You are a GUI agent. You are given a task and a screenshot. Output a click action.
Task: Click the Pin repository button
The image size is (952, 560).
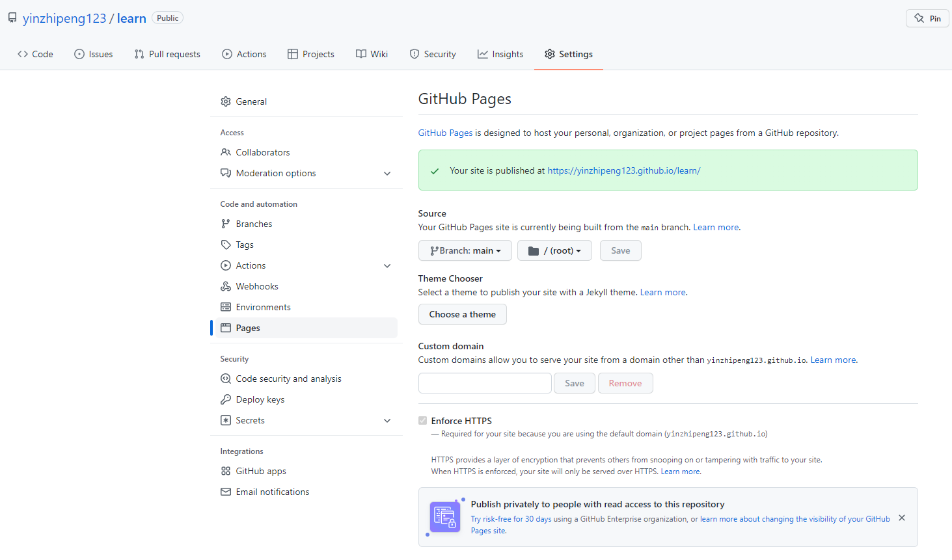[x=927, y=18]
